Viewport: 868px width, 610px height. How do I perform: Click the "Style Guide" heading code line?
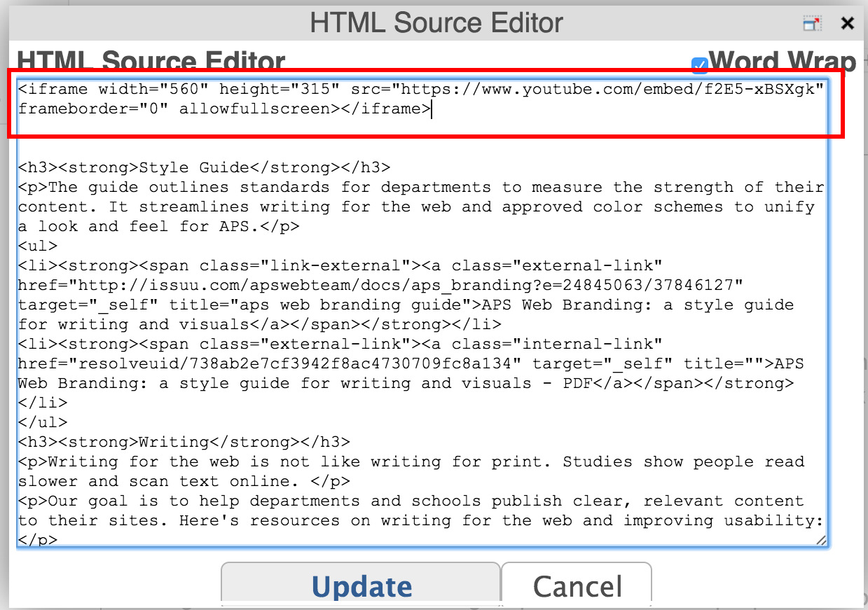click(x=204, y=167)
